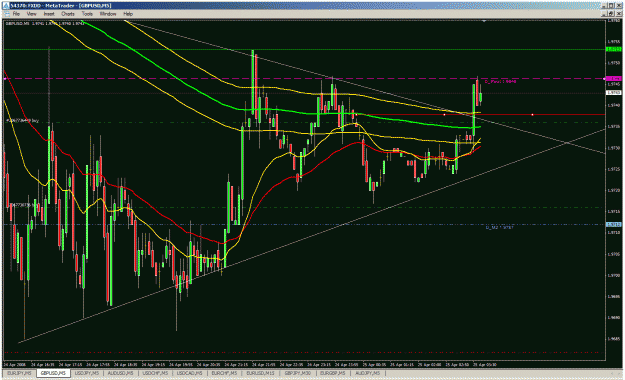Viewport: 625px width, 380px height.
Task: Open the File menu
Action: [x=16, y=14]
